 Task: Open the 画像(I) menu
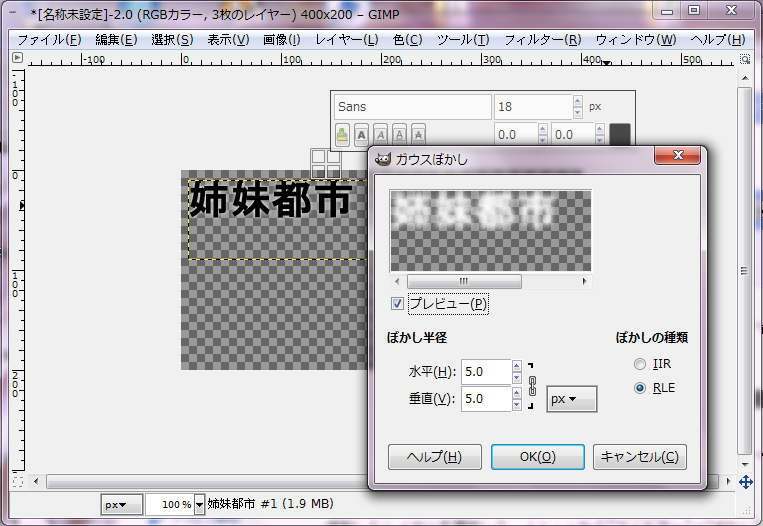pos(282,39)
